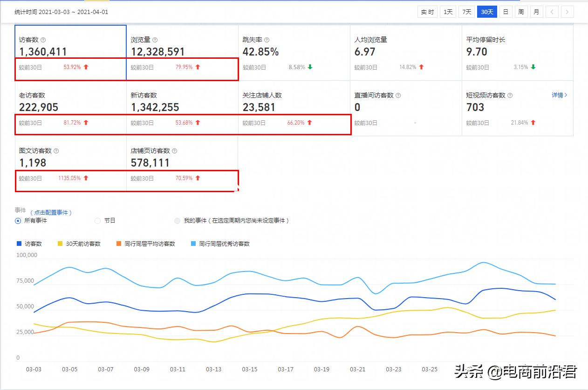Click help icon next to 店铺页访客数

(x=175, y=151)
